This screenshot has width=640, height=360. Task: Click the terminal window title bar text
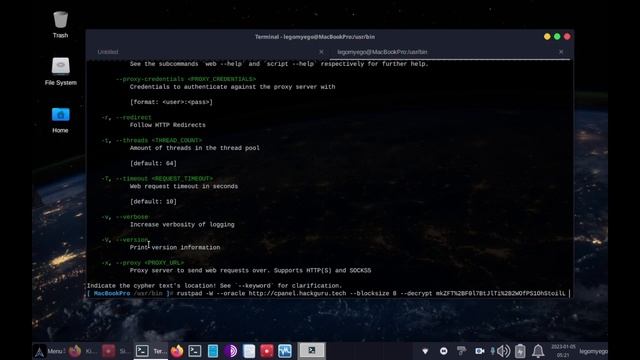coord(315,37)
